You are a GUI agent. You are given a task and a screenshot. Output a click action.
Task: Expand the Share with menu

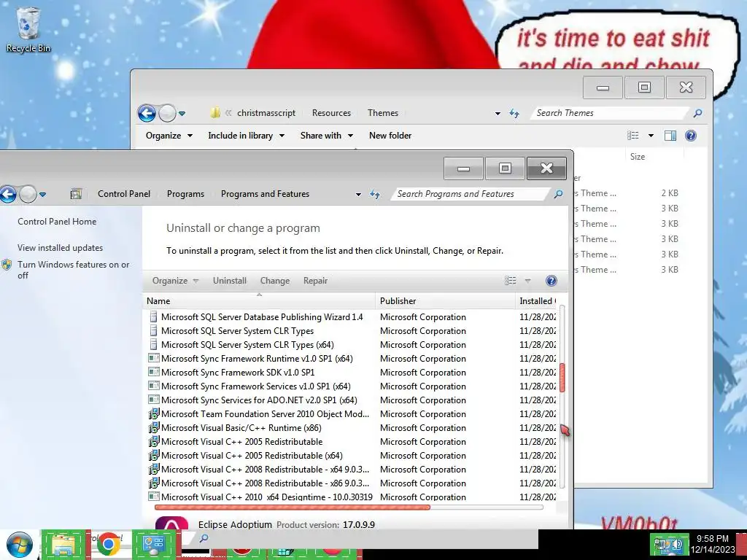(x=327, y=136)
